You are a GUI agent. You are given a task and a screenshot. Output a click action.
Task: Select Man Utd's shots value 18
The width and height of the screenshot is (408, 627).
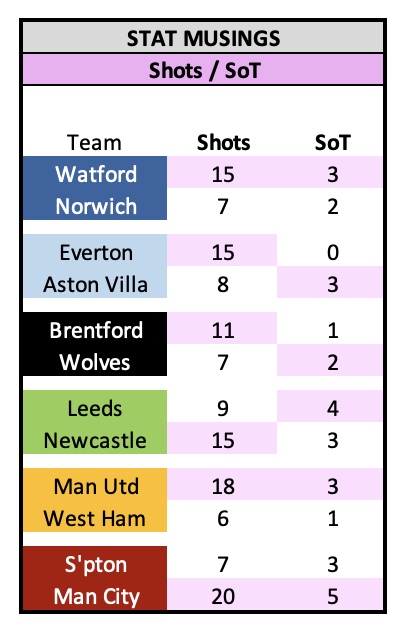[222, 484]
